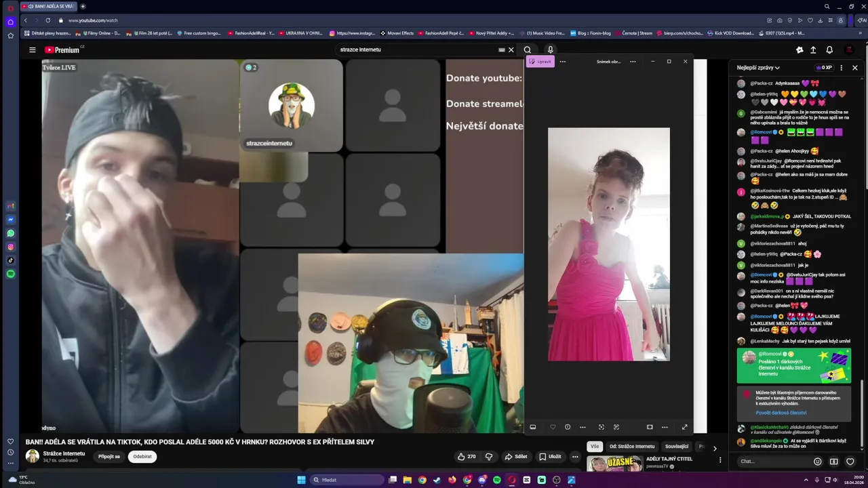This screenshot has width=868, height=488.
Task: Open WhatsApp in browser sidebar
Action: 11,233
